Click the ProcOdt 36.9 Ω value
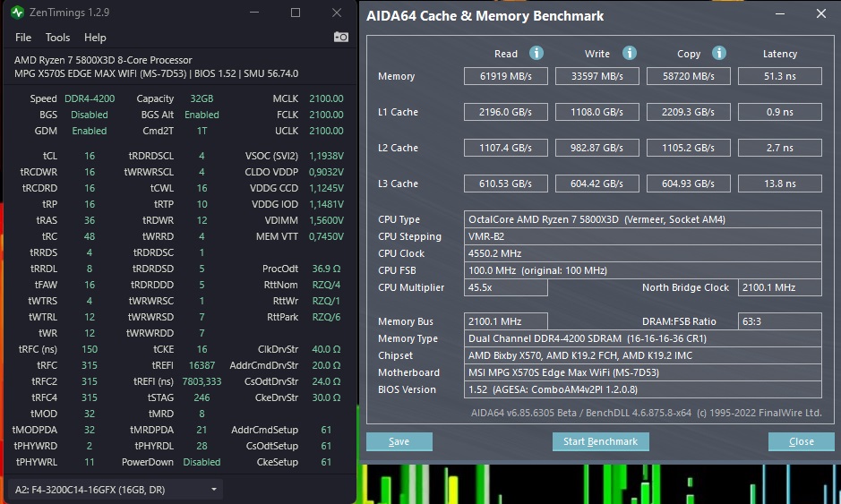Viewport: 841px width, 504px height. [326, 269]
